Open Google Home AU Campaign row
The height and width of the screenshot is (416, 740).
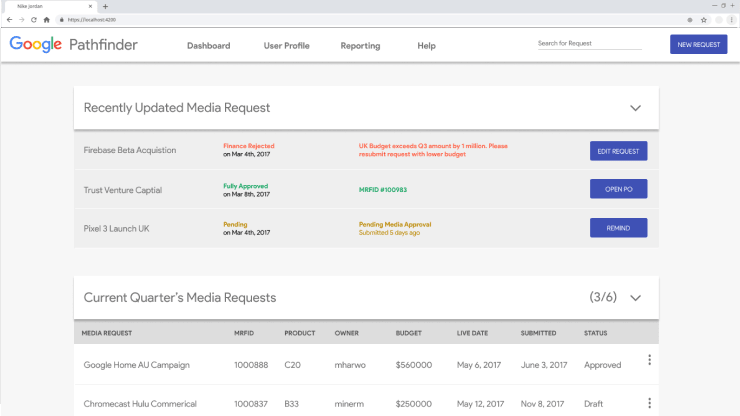366,365
